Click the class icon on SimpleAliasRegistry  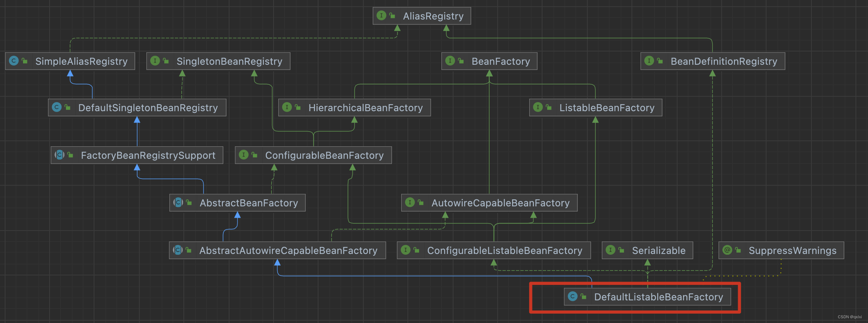point(14,61)
